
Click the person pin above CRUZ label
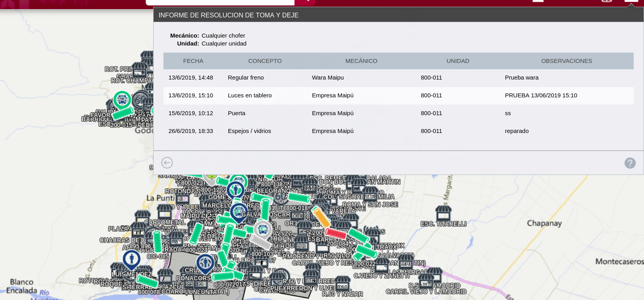pyautogui.click(x=205, y=263)
